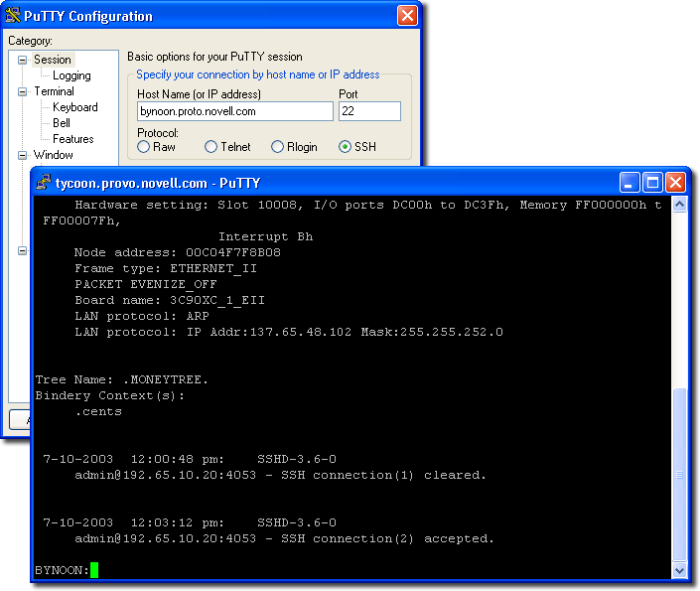Click the PuTTY terminal window title icon

pyautogui.click(x=43, y=182)
